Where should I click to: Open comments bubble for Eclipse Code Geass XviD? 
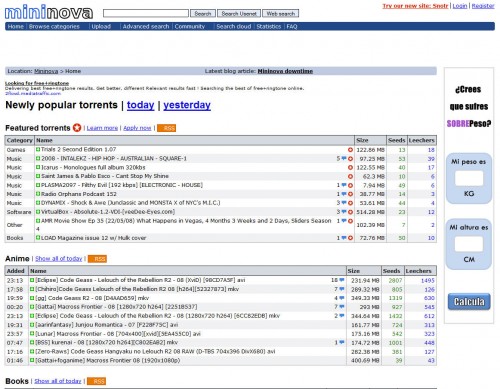[342, 280]
